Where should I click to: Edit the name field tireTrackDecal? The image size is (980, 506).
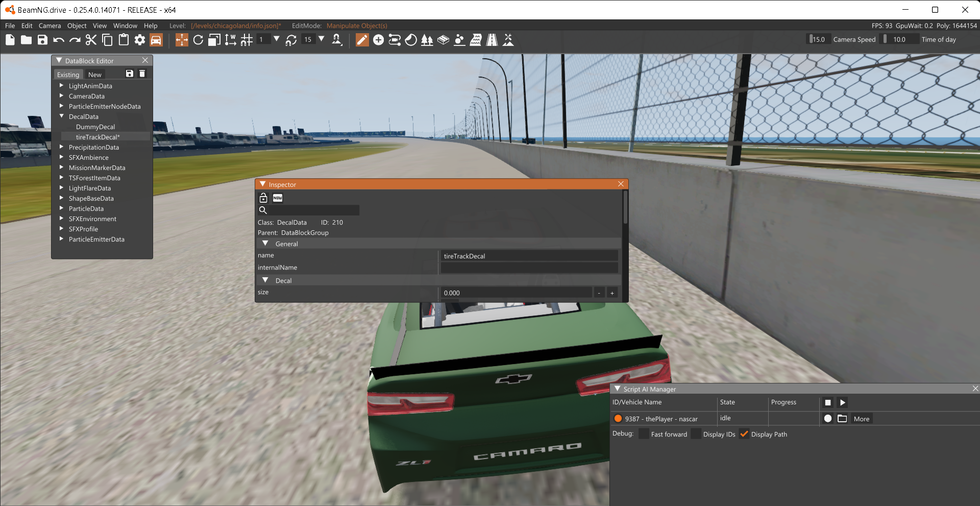point(529,256)
